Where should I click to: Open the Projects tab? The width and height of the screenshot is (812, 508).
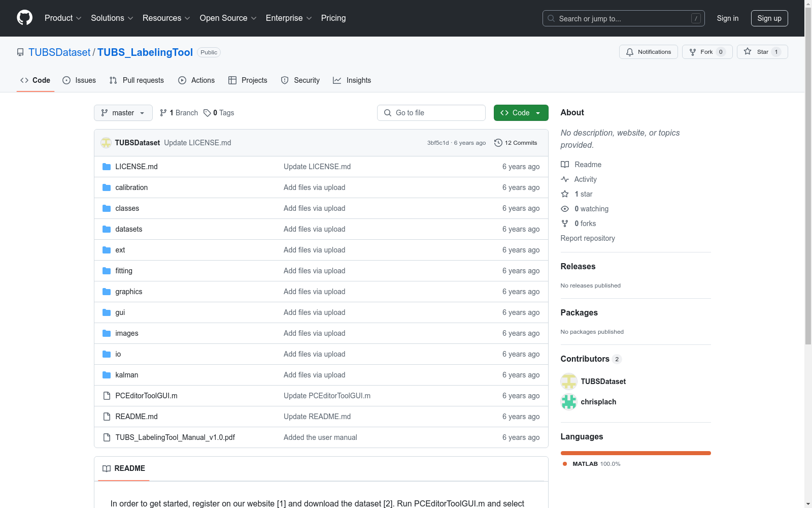(x=248, y=80)
